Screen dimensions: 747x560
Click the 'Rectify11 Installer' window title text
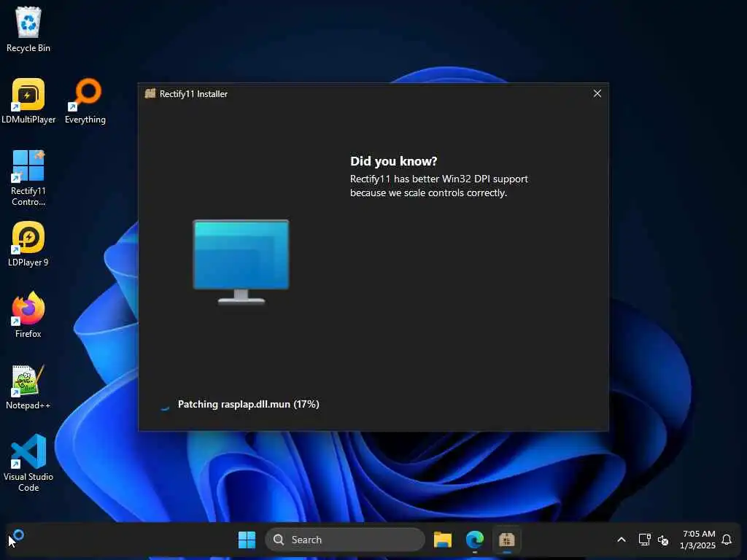pyautogui.click(x=193, y=94)
